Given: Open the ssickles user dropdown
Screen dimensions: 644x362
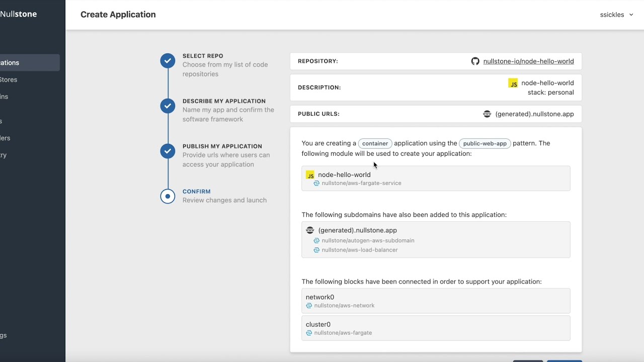Looking at the screenshot, I should click(616, 15).
